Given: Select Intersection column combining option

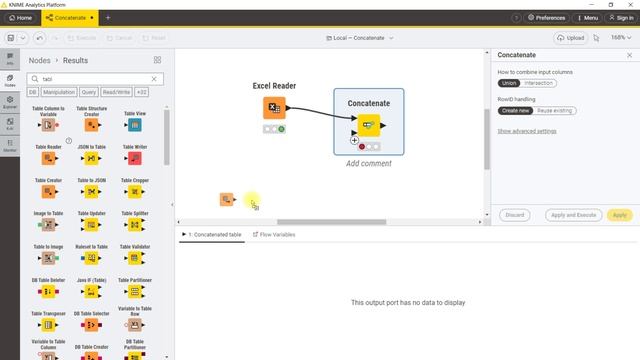Looking at the screenshot, I should click(538, 83).
